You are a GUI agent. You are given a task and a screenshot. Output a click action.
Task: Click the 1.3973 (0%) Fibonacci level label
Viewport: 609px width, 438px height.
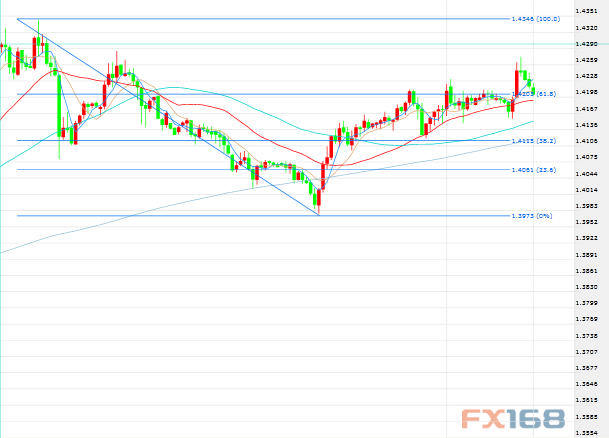click(x=532, y=216)
